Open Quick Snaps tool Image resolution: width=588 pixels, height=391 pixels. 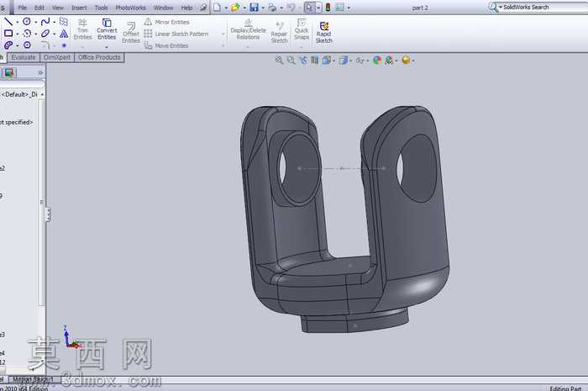[x=302, y=29]
